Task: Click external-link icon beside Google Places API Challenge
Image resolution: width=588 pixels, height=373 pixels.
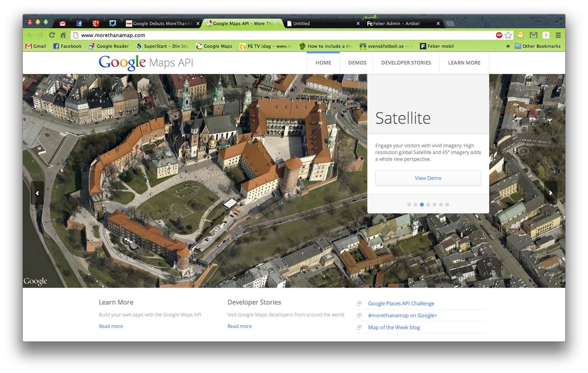Action: (x=359, y=303)
